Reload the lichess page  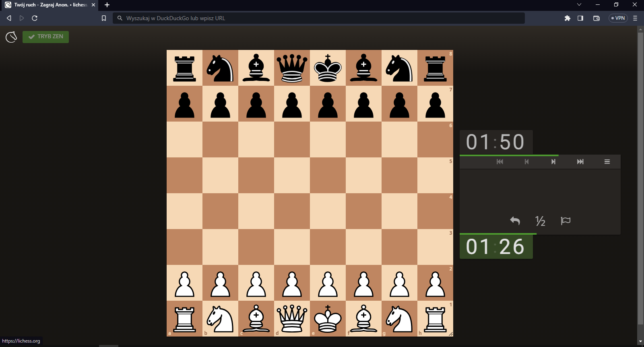click(x=35, y=18)
